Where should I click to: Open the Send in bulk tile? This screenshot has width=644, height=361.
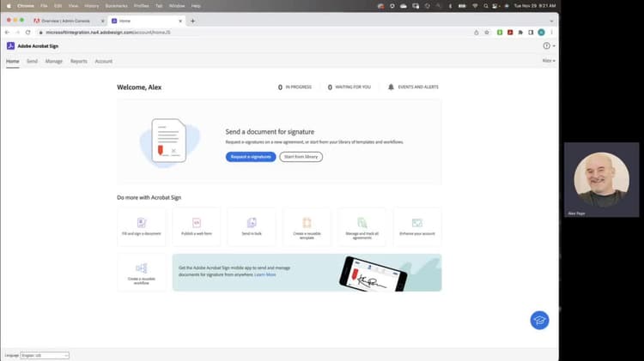(x=252, y=227)
